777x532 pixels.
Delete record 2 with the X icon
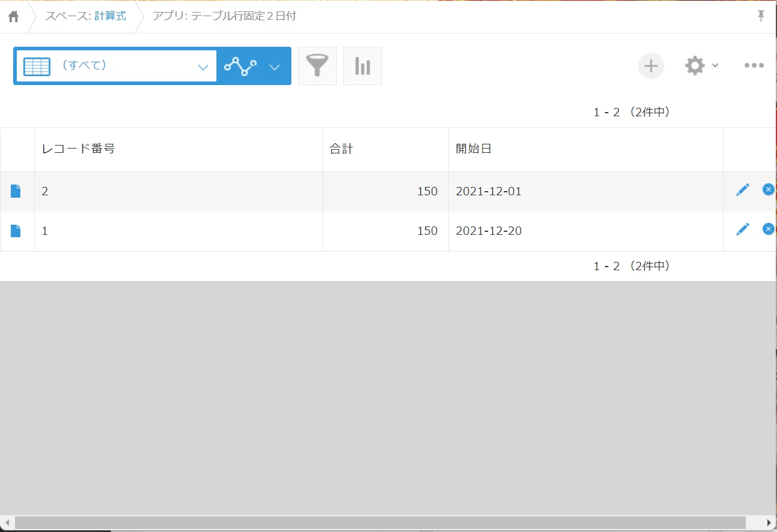[768, 189]
